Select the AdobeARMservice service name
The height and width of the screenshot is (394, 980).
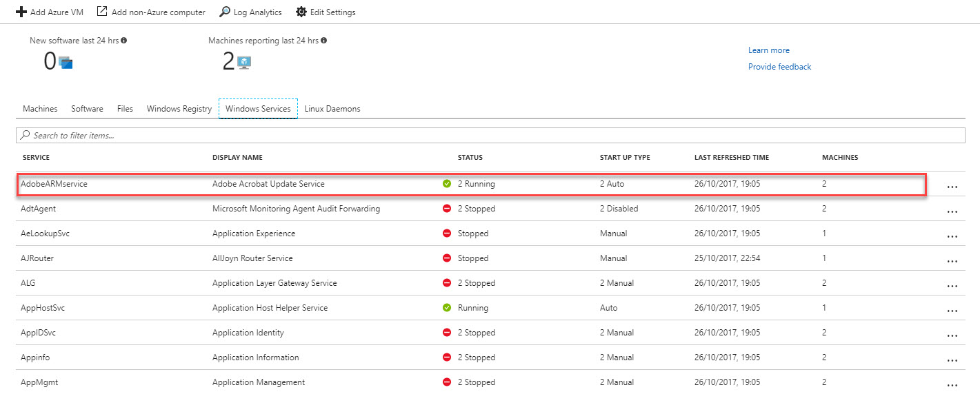pyautogui.click(x=54, y=184)
